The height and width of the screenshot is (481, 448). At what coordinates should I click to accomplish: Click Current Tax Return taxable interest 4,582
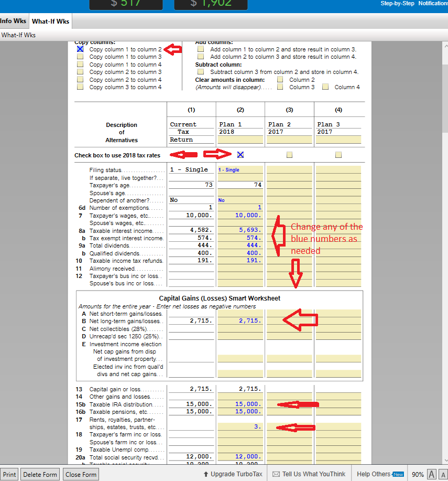[x=191, y=230]
